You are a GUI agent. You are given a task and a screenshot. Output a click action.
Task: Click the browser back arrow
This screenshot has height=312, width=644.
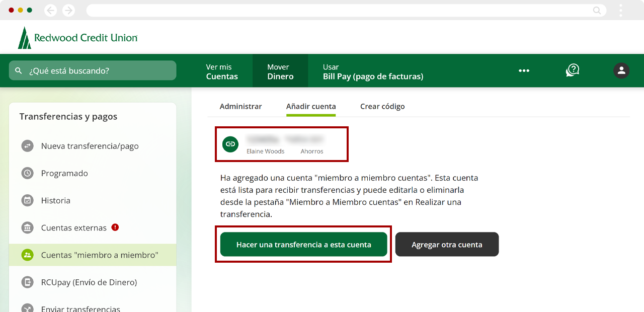50,10
